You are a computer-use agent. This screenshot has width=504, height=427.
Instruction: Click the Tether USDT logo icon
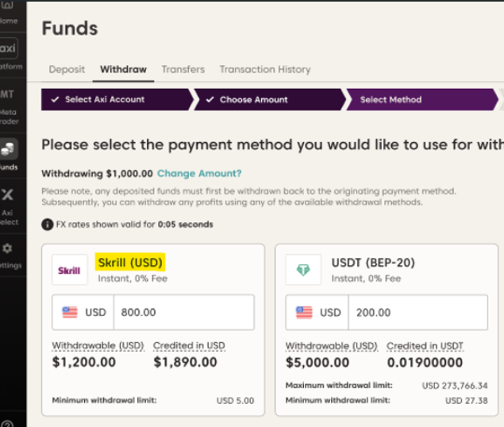[x=303, y=270]
